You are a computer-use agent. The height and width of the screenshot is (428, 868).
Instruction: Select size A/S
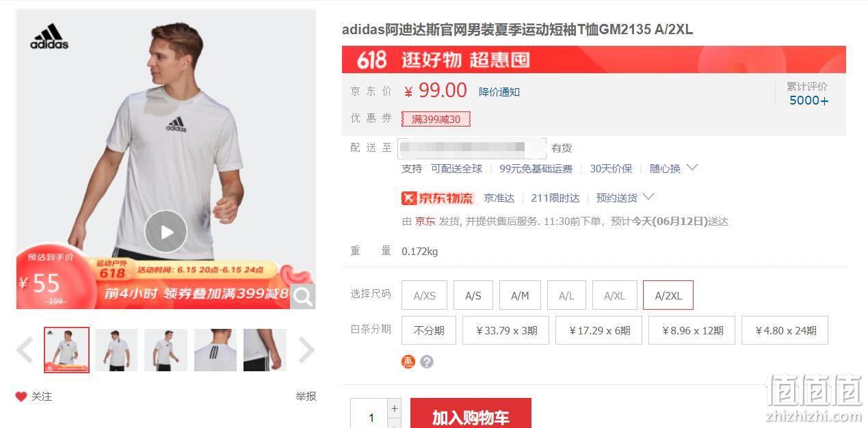tap(473, 295)
